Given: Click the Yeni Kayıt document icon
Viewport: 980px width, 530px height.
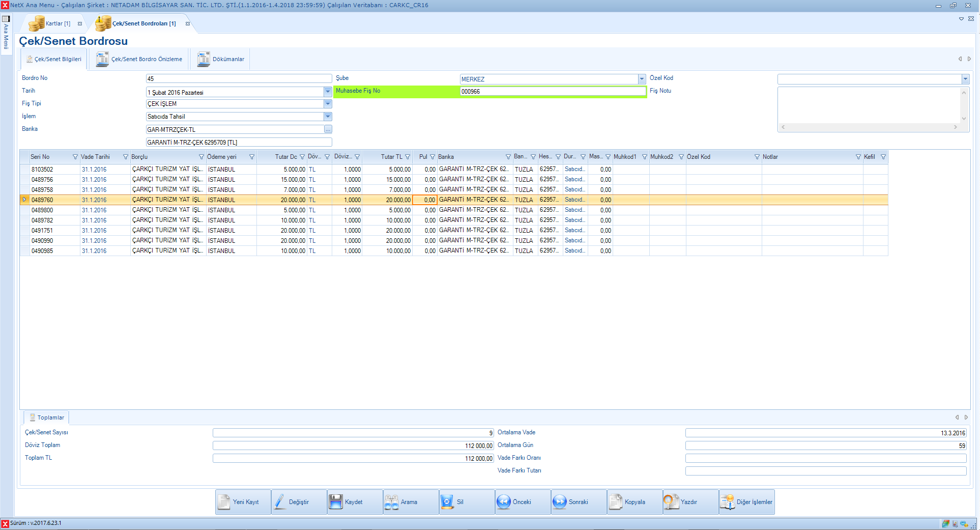Looking at the screenshot, I should point(224,502).
